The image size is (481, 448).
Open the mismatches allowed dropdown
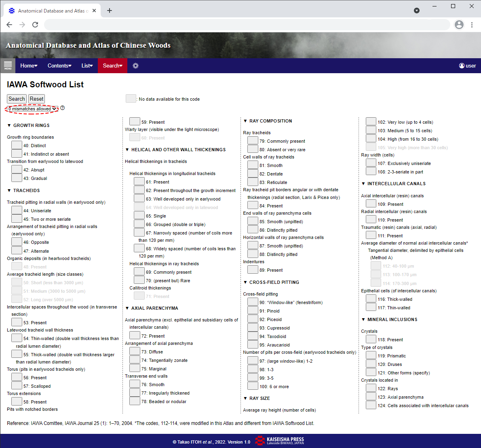[32, 109]
